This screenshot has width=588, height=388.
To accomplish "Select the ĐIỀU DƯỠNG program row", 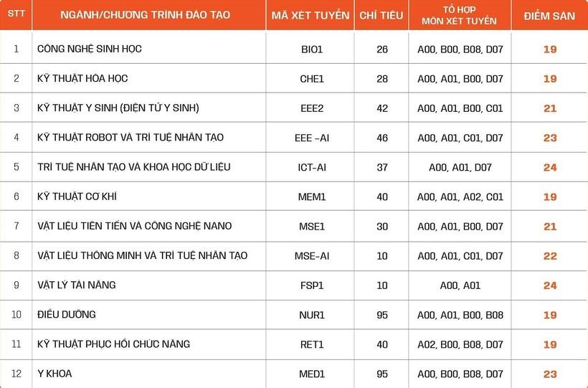I will pos(67,314).
